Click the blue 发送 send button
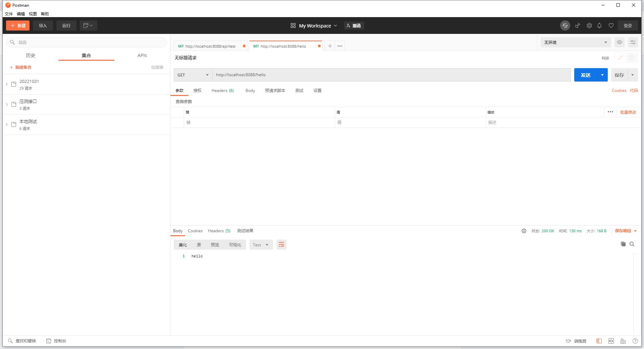Screen dimensions: 644x349 [586, 75]
